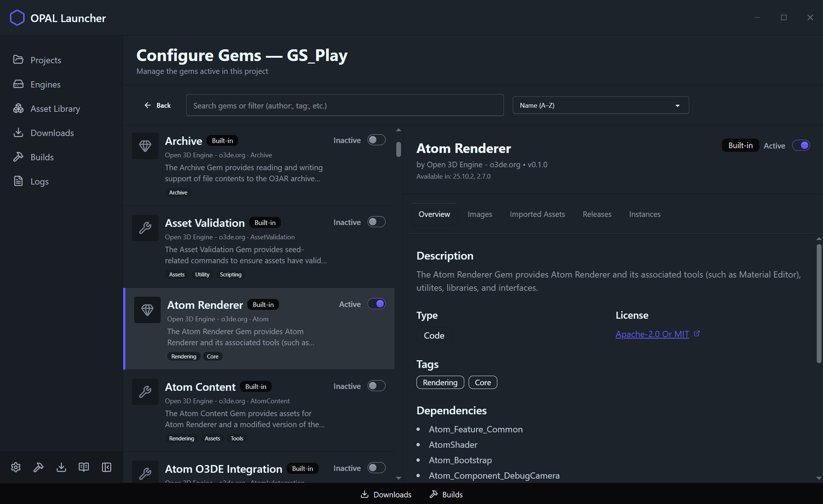Click the gem search input field

pyautogui.click(x=345, y=106)
